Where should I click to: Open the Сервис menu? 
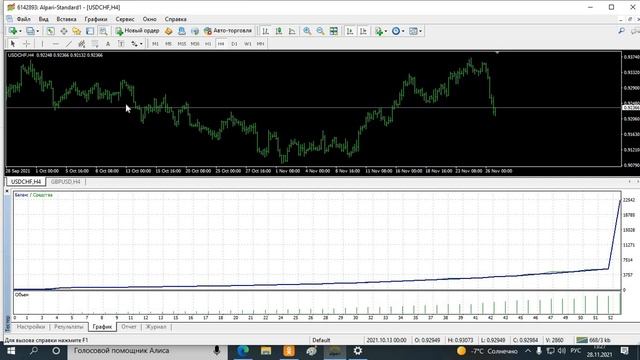(x=125, y=19)
